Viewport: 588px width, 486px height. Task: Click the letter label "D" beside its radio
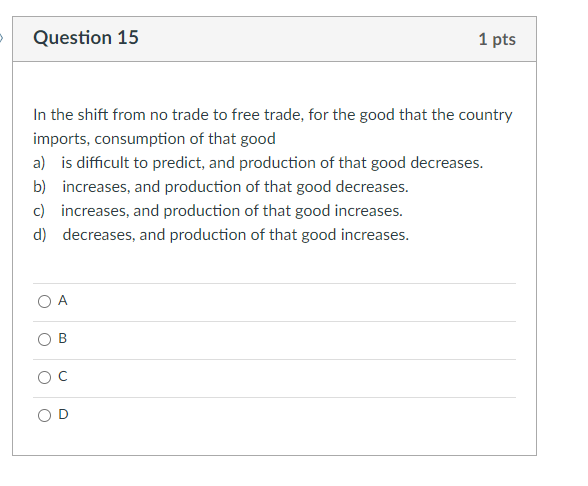coord(63,414)
